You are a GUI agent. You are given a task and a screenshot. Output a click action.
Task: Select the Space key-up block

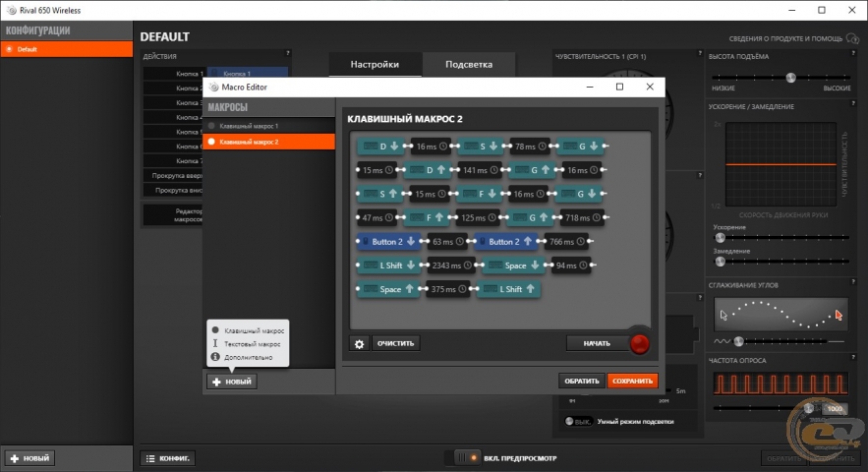click(388, 289)
